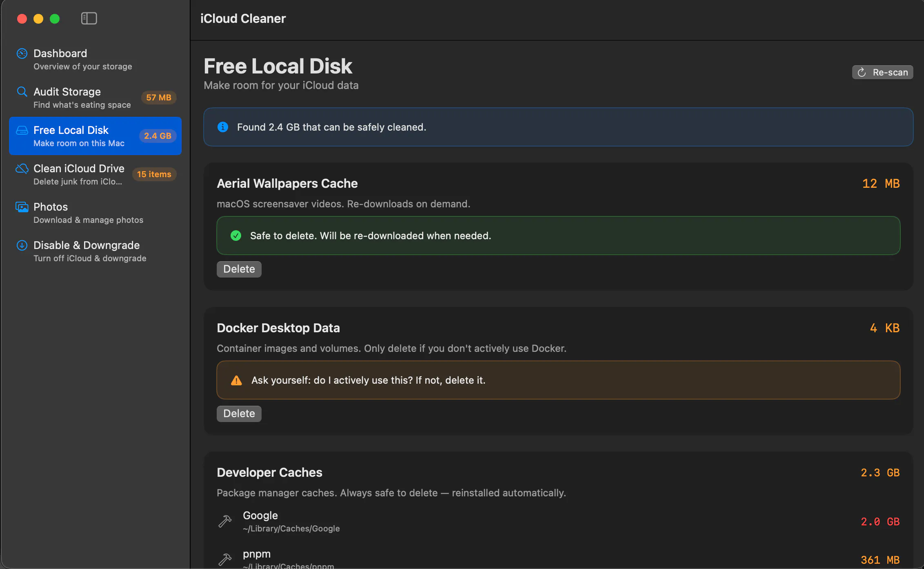Image resolution: width=924 pixels, height=569 pixels.
Task: Click the Aerial Wallpapers Cache heading
Action: coord(287,184)
